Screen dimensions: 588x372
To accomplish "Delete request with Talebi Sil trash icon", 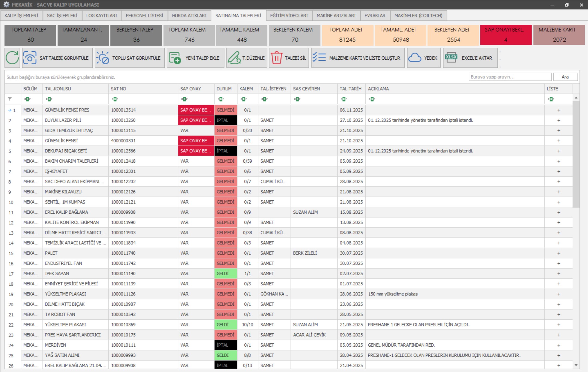I will pyautogui.click(x=276, y=58).
